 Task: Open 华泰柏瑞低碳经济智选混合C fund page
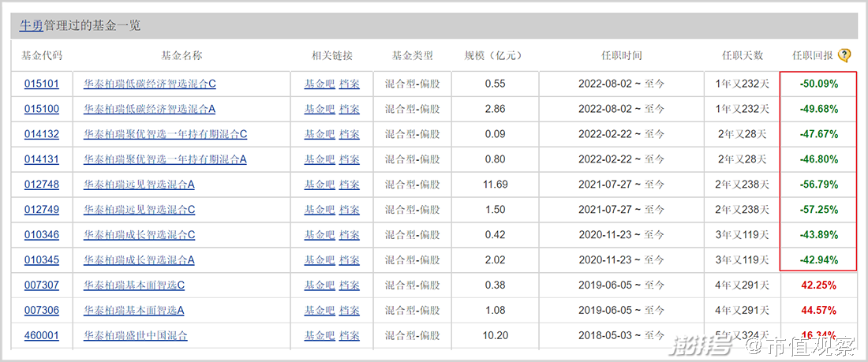coord(149,84)
